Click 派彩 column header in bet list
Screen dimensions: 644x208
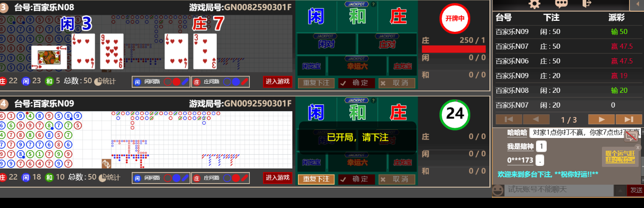pos(617,18)
